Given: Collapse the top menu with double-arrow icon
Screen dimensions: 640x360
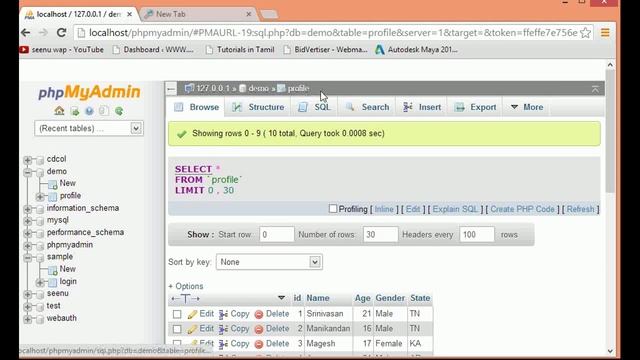Looking at the screenshot, I should (x=595, y=89).
